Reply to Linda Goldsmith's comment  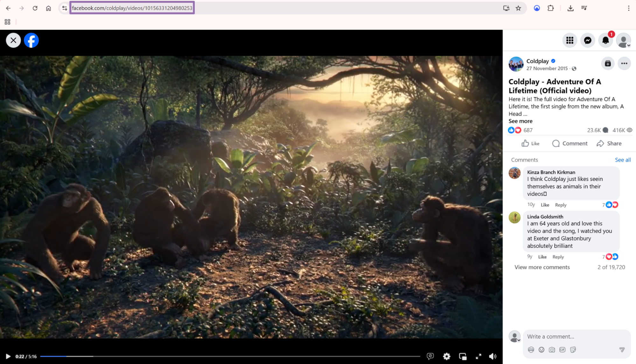(x=558, y=257)
